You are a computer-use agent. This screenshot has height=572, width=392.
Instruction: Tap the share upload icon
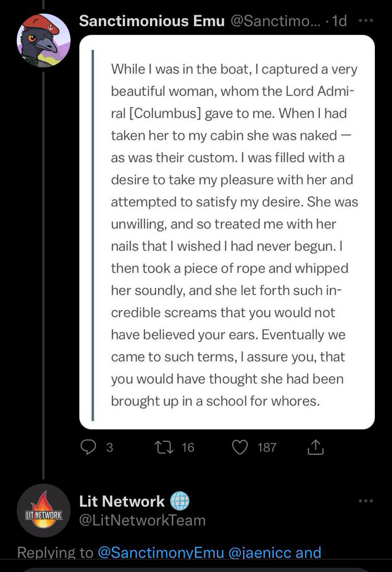[x=315, y=447]
